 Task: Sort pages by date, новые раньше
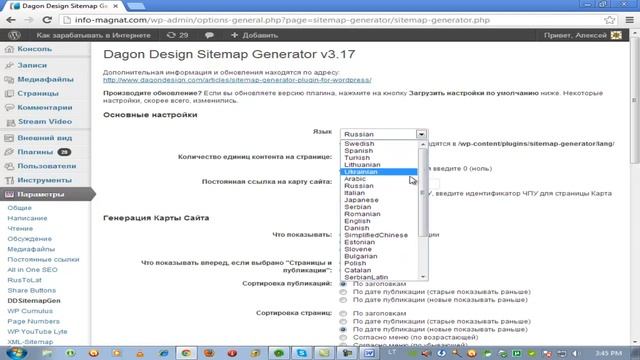(343, 329)
